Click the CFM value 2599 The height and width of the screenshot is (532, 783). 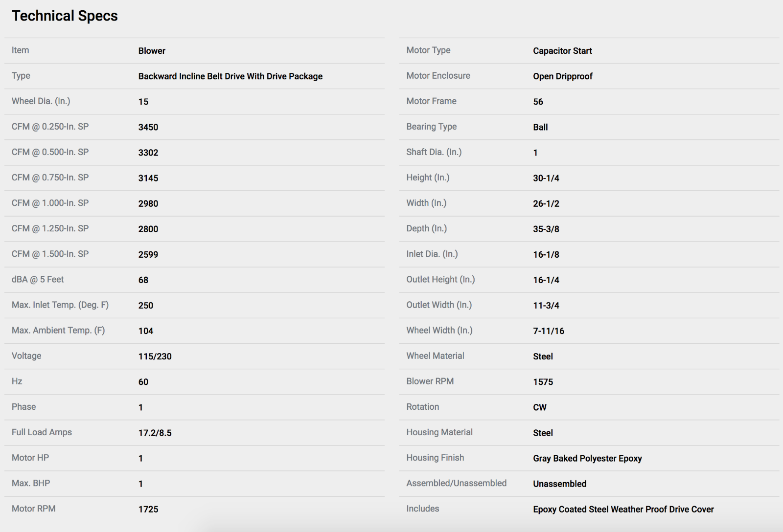tap(148, 254)
